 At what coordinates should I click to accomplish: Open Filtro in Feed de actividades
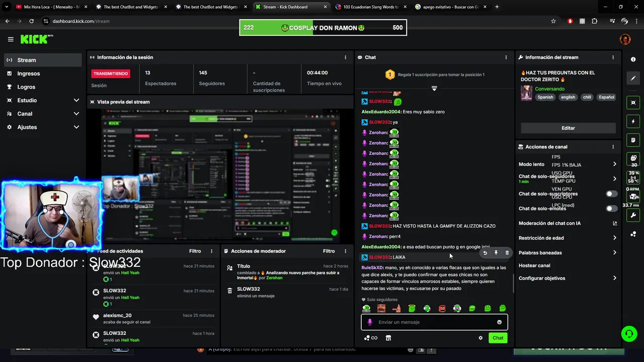[195, 251]
